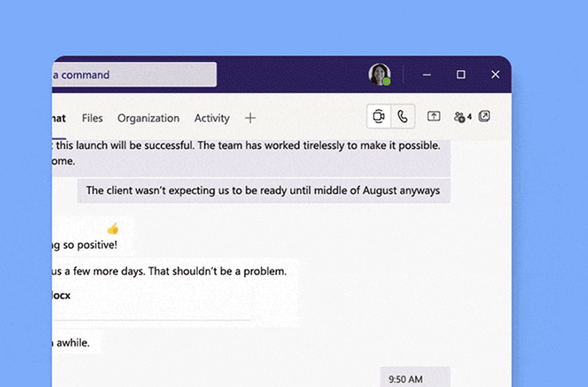588x387 pixels.
Task: Select the Chat tab
Action: [59, 118]
